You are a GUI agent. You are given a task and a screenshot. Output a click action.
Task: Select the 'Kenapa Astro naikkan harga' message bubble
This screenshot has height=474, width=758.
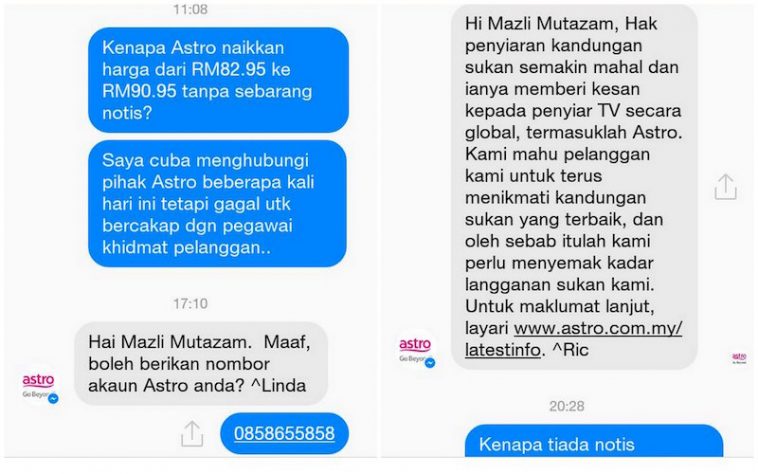[219, 80]
